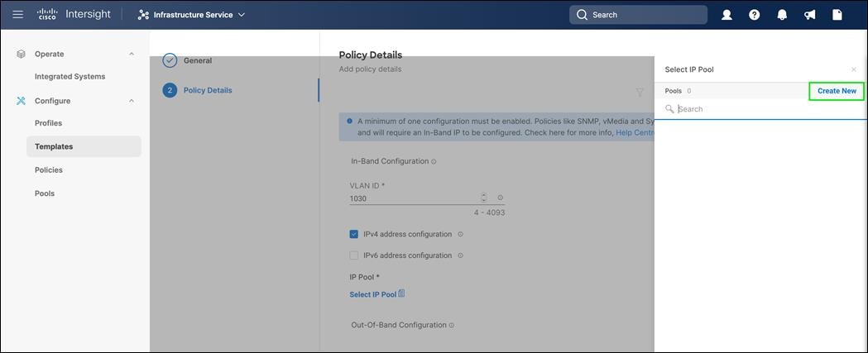Screen dimensions: 868x353
Task: Open Profiles in sidebar
Action: tap(48, 123)
